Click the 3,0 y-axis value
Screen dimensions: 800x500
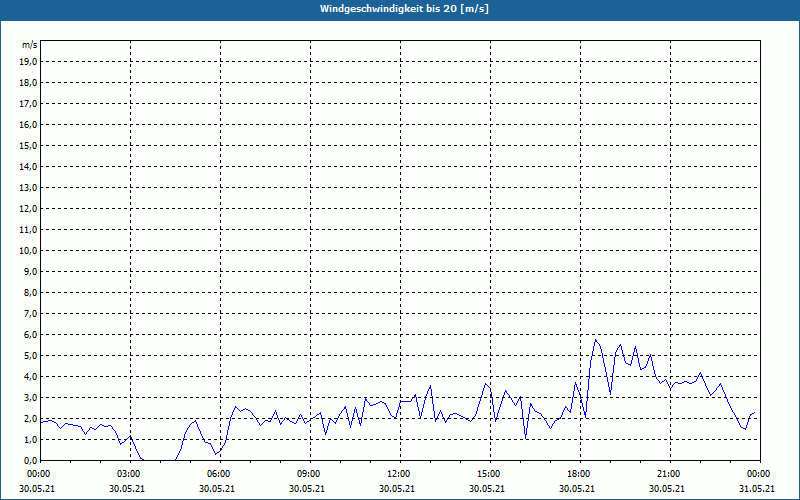pyautogui.click(x=30, y=397)
